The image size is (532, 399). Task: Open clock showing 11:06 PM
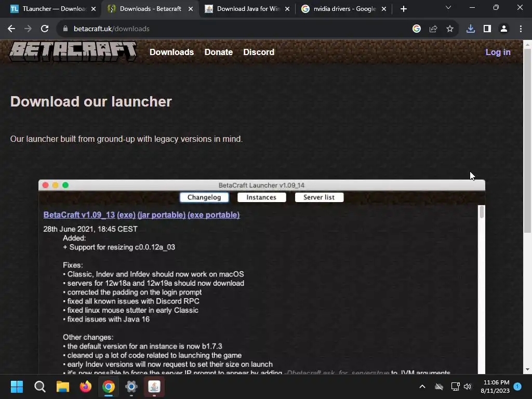pyautogui.click(x=495, y=387)
